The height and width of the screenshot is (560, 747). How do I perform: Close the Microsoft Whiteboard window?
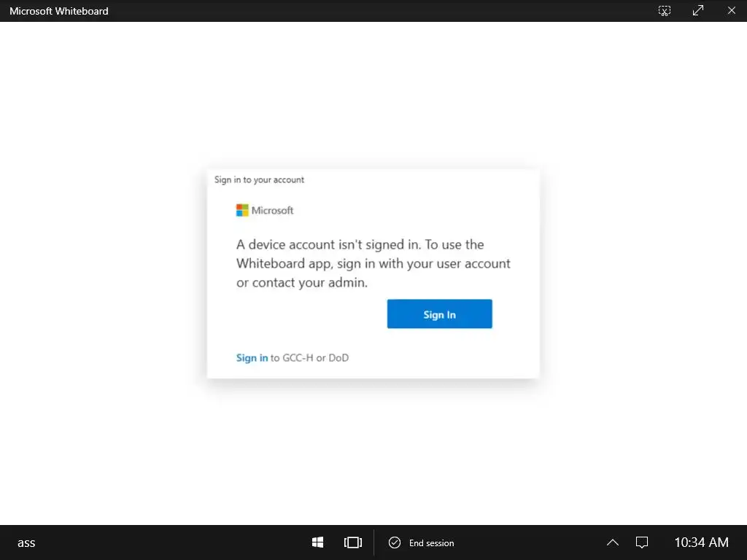tap(731, 10)
